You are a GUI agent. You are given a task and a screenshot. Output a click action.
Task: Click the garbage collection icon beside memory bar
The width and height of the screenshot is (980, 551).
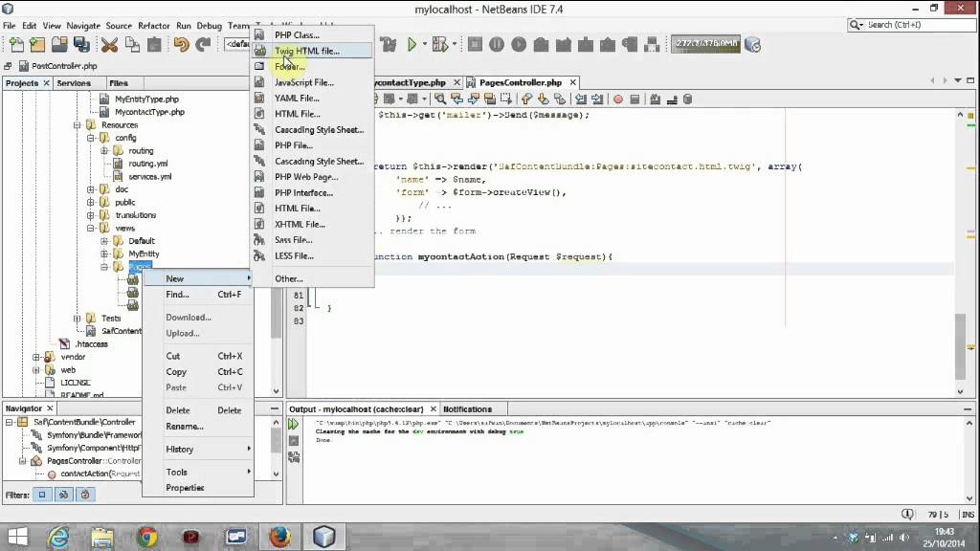753,45
